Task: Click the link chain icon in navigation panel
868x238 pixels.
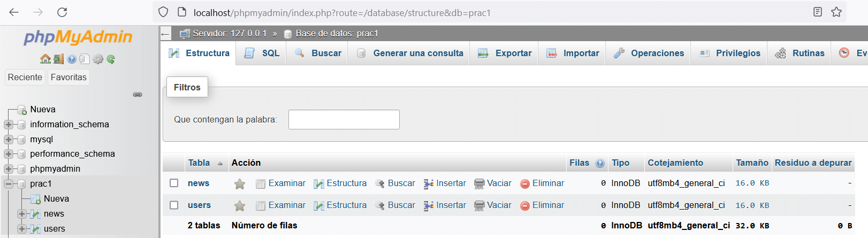Action: point(138,95)
